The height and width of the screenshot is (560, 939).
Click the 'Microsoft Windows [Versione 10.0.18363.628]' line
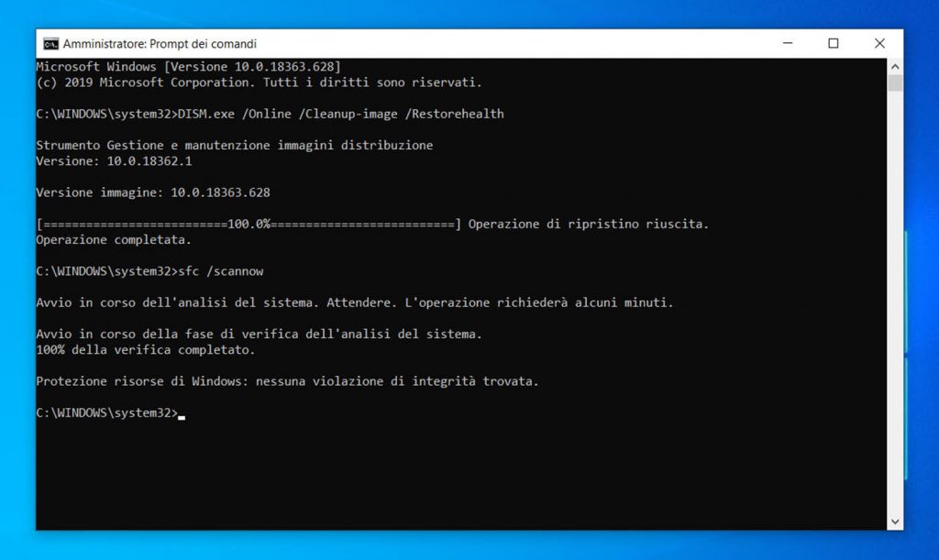pos(188,67)
